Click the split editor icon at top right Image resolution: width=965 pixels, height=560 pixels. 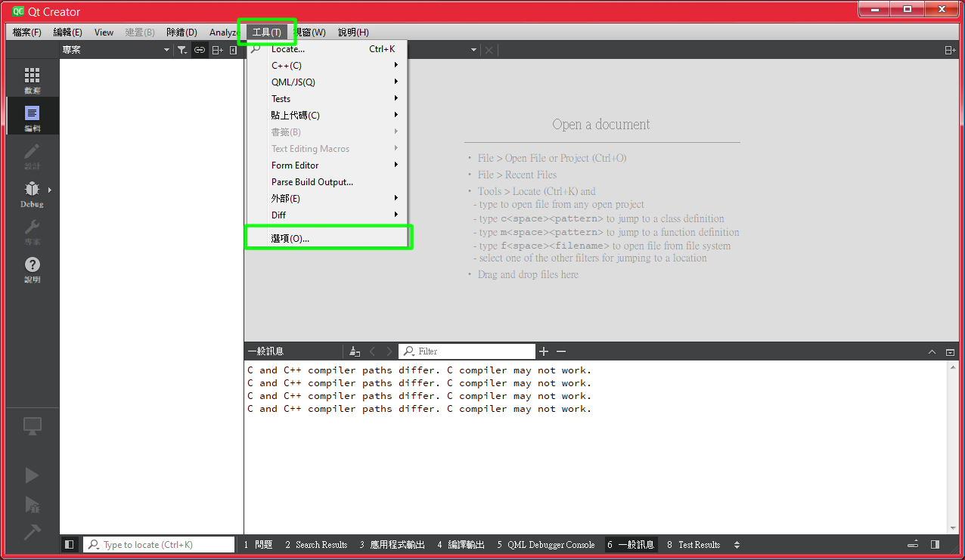click(950, 50)
